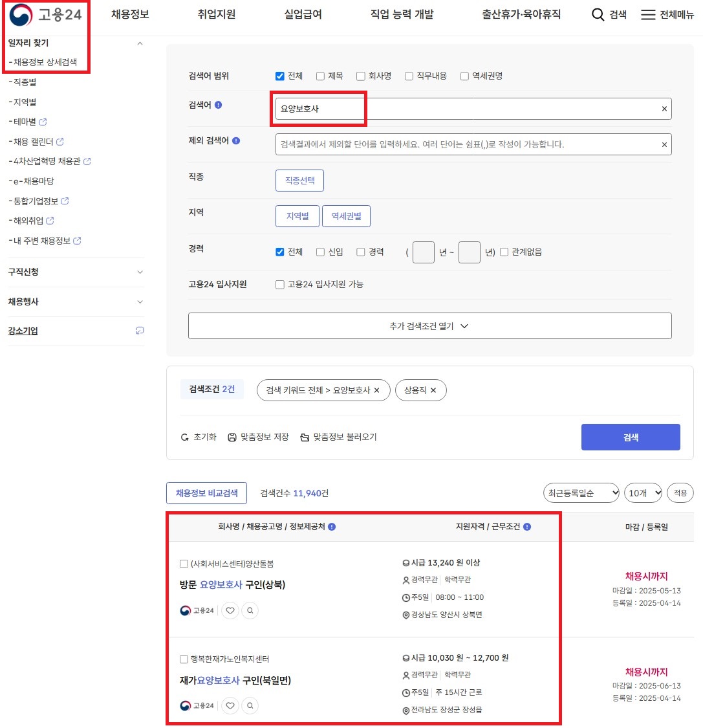The width and height of the screenshot is (703, 728).
Task: Check 고용24 입사지원 가능 option
Action: point(279,284)
